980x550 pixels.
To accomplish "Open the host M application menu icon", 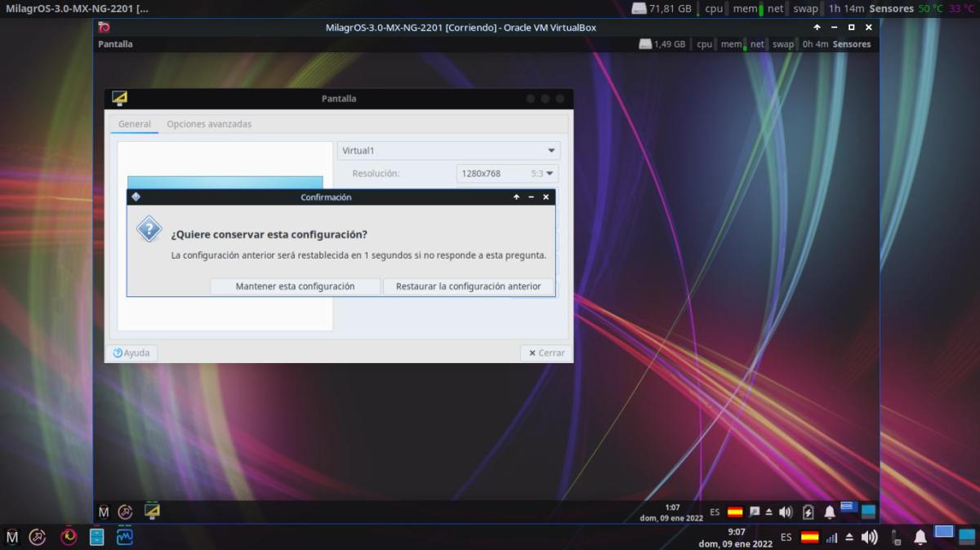I will [12, 537].
